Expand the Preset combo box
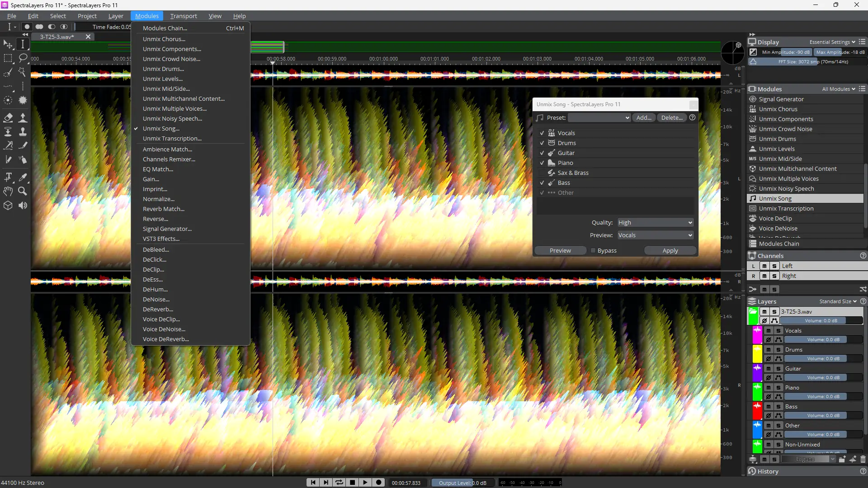This screenshot has width=868, height=488. pos(599,117)
